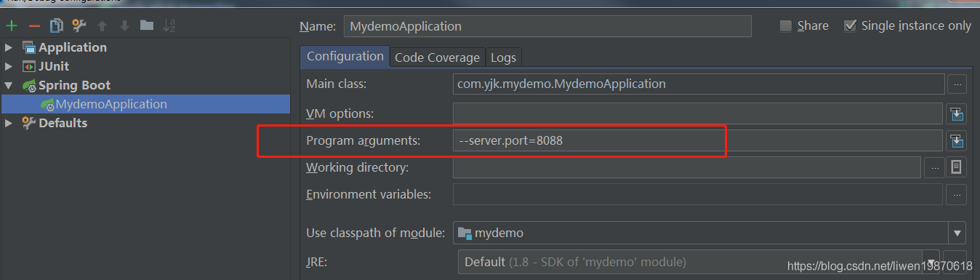Screen dimensions: 980x280
Task: Click the Environment variables input field
Action: [x=698, y=195]
